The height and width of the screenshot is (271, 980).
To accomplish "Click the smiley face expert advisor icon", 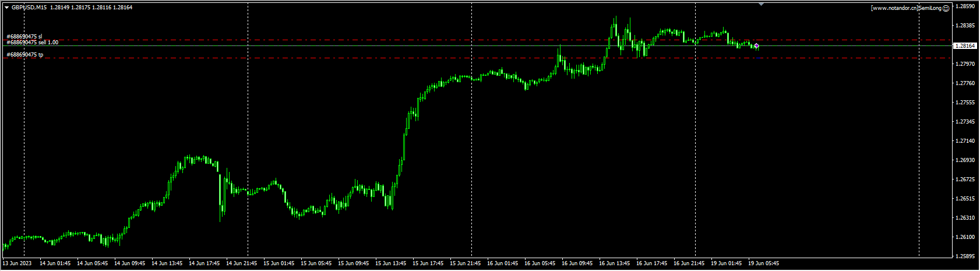I will 946,8.
